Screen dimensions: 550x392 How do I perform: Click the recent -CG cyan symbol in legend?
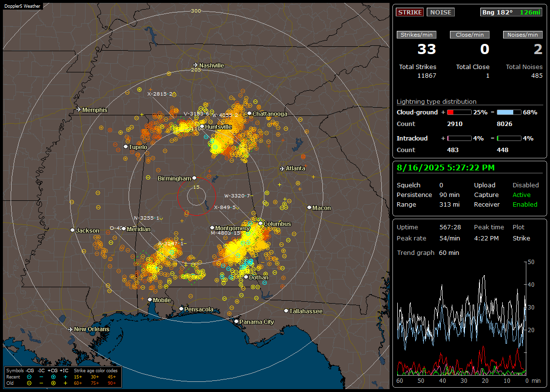tap(29, 377)
